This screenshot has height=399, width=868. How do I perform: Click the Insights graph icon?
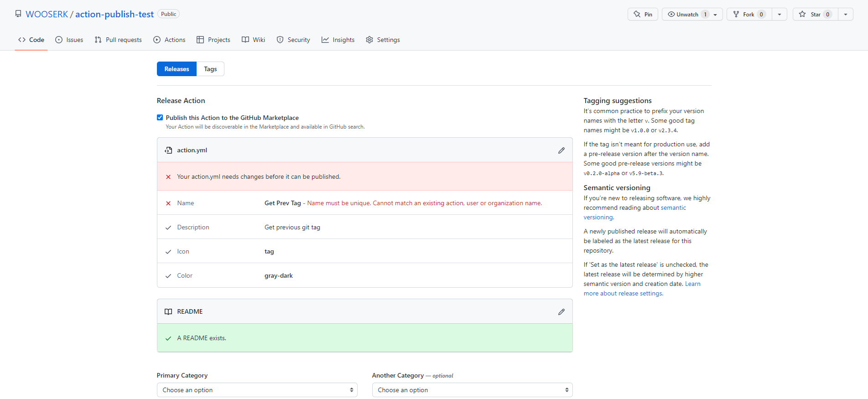point(325,40)
